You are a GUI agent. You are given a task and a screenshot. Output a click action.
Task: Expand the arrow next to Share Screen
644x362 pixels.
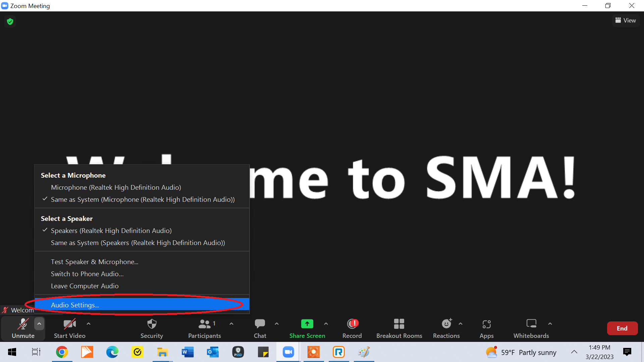coord(326,324)
